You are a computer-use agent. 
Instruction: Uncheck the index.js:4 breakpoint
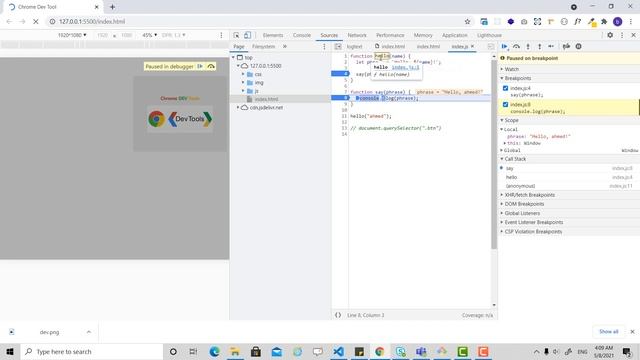tap(505, 88)
